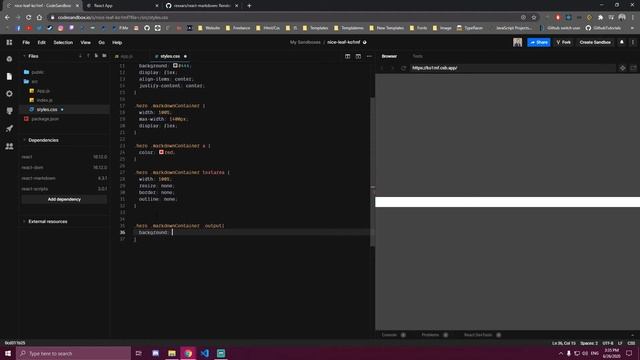
Task: Expand the public folder
Action: click(38, 72)
